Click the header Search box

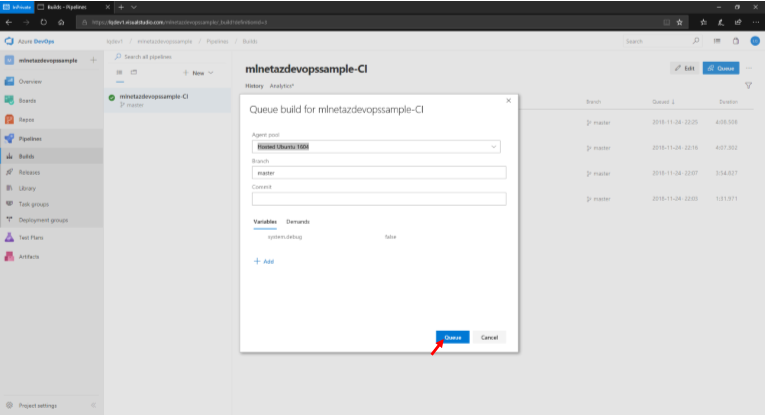pos(663,41)
